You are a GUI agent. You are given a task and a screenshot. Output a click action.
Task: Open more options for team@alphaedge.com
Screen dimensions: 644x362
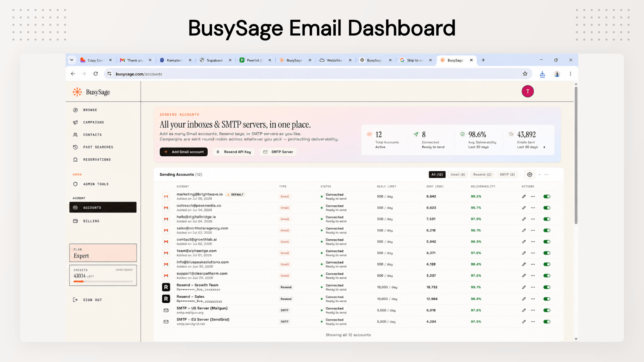(533, 253)
